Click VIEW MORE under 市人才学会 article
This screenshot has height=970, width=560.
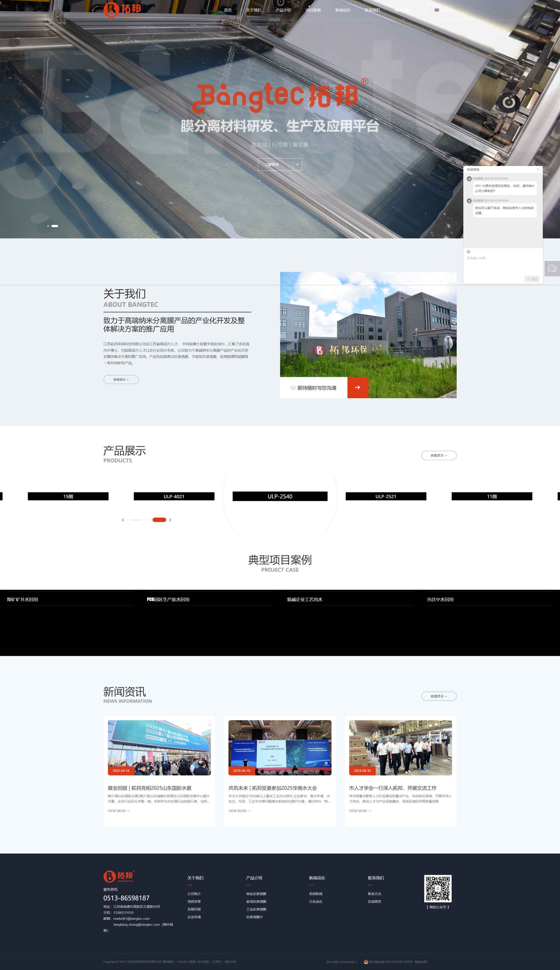pos(360,811)
